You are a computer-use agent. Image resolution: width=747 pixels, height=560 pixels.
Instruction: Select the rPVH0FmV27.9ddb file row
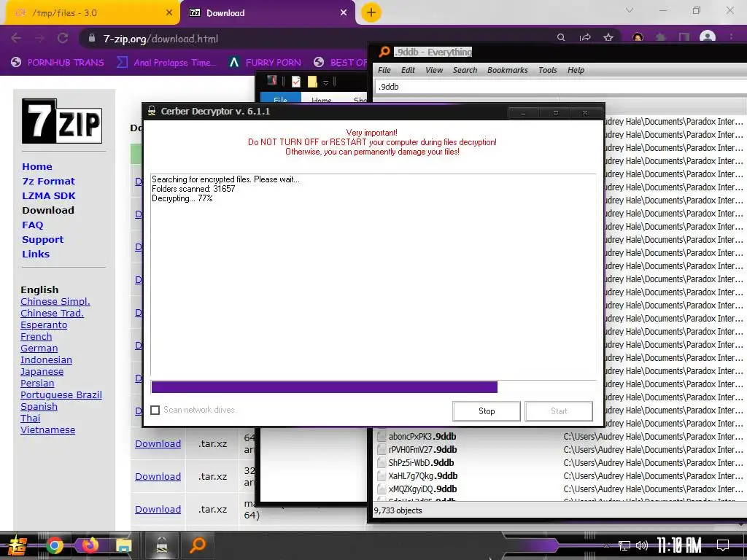pyautogui.click(x=560, y=449)
